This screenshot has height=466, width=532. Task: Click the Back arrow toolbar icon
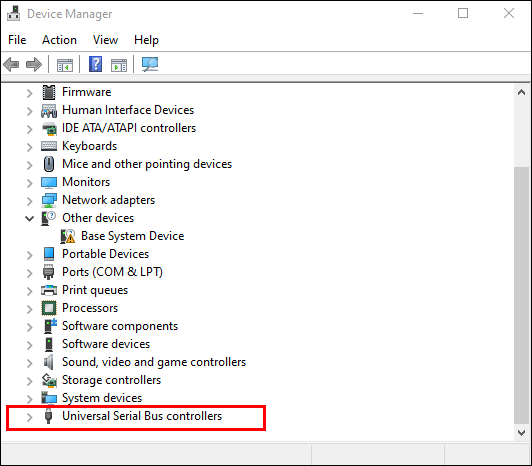click(11, 64)
